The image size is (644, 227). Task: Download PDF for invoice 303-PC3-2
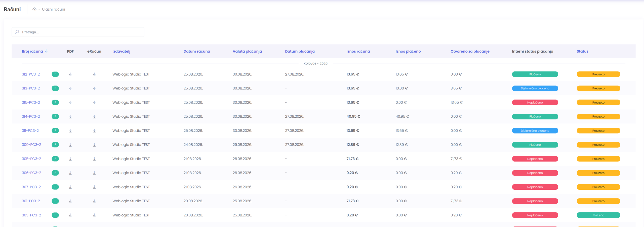tap(70, 215)
